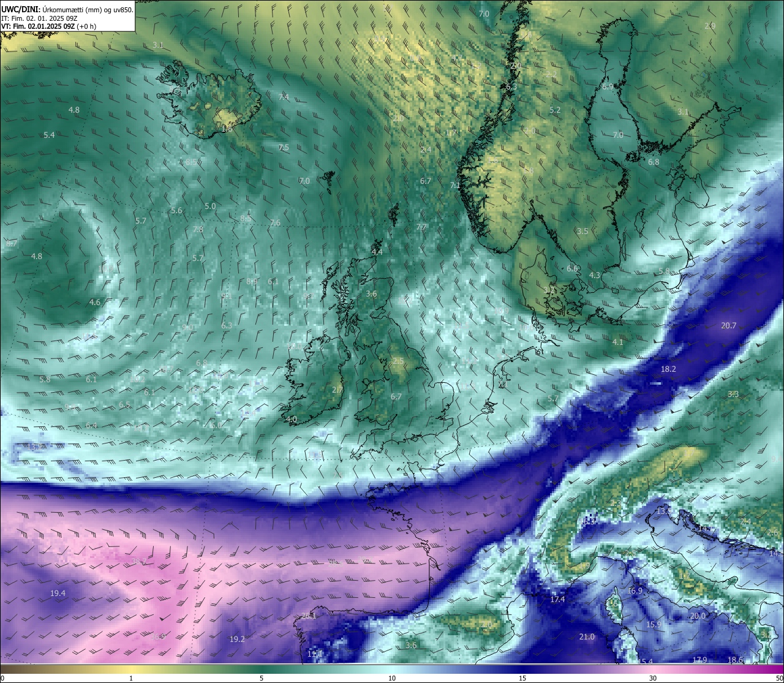Click the 17.4 value near southern France coast
Viewport: 784px width, 683px height.
(x=557, y=599)
